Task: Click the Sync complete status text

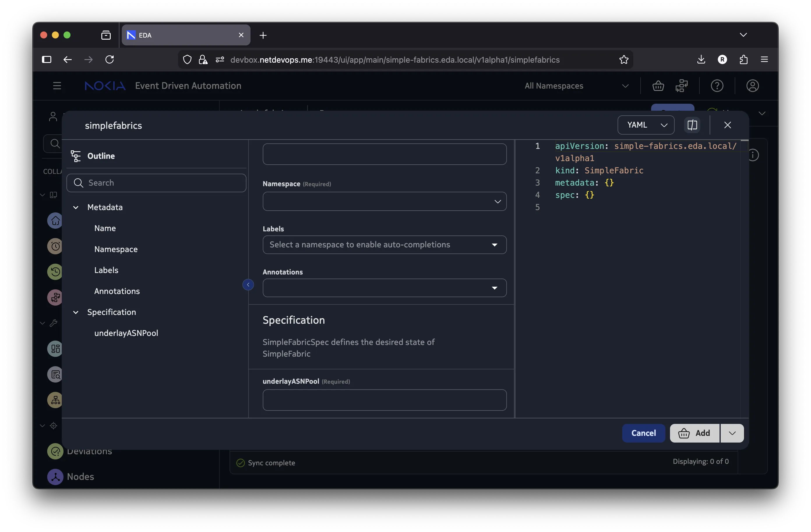Action: (271, 463)
